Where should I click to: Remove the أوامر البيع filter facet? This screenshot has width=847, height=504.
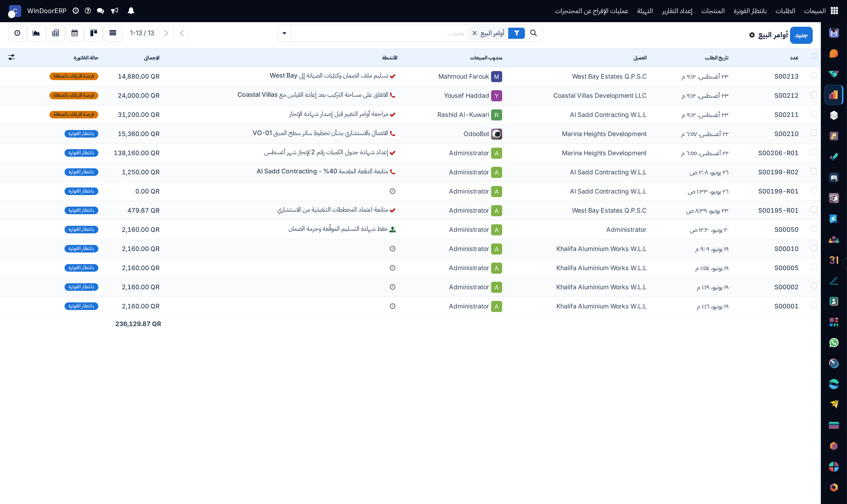point(475,33)
